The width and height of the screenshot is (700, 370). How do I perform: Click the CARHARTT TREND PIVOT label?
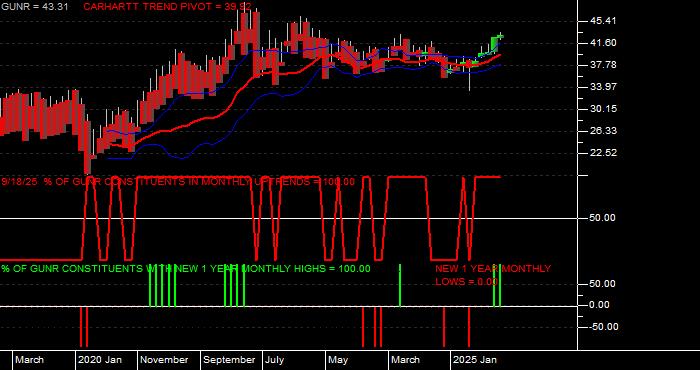coord(167,7)
